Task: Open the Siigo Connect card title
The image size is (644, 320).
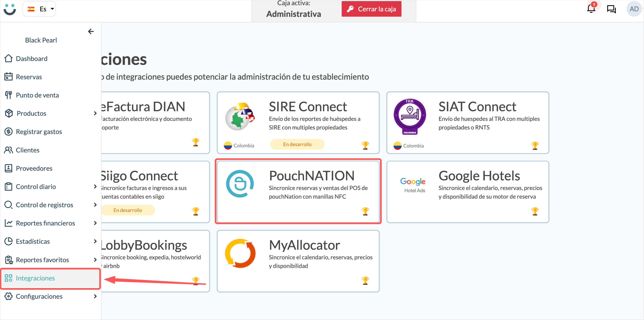Action: pos(140,176)
